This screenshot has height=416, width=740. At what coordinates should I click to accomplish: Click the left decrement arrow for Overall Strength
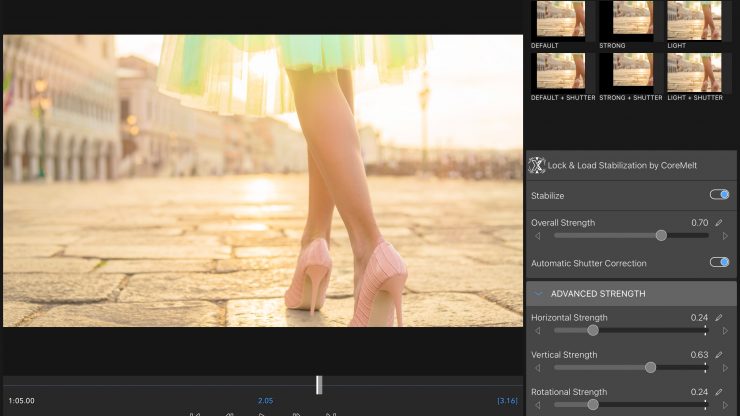click(x=538, y=236)
